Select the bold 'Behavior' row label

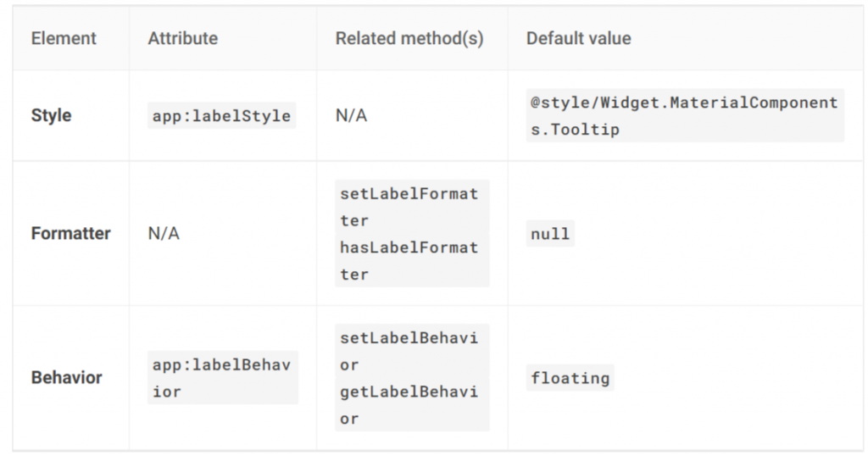point(66,377)
